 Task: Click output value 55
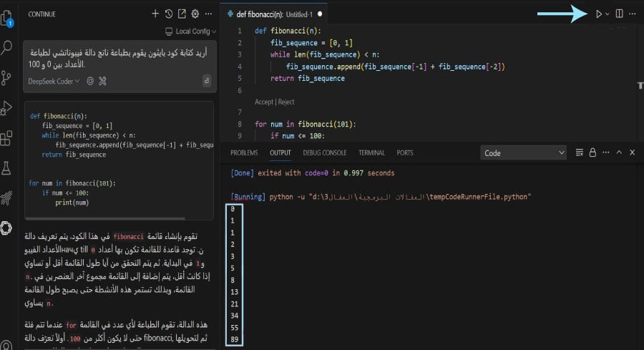point(234,327)
